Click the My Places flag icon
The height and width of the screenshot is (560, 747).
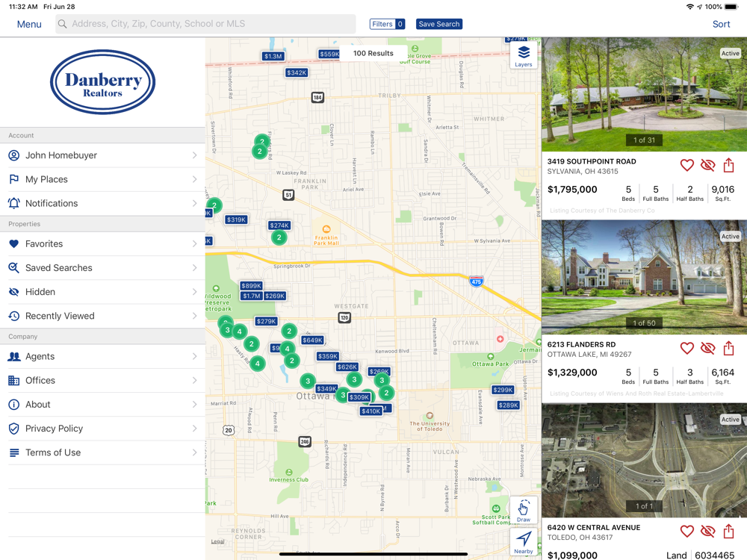[x=13, y=179]
